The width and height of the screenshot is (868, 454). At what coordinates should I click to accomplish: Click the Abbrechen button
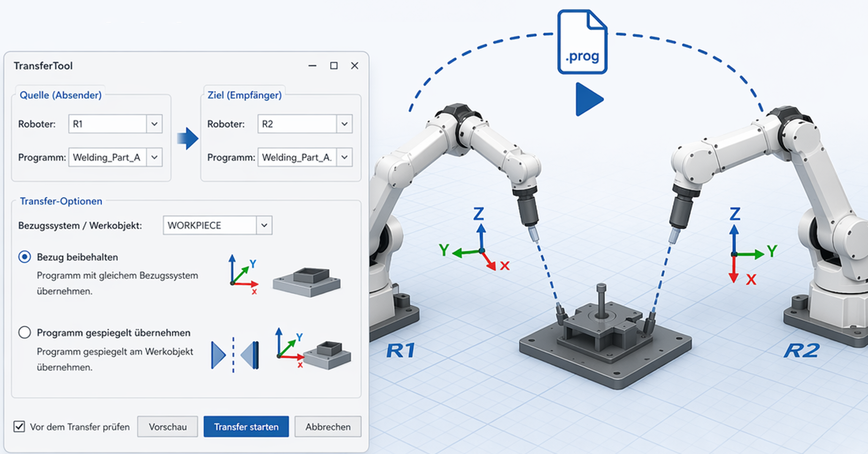pos(328,427)
